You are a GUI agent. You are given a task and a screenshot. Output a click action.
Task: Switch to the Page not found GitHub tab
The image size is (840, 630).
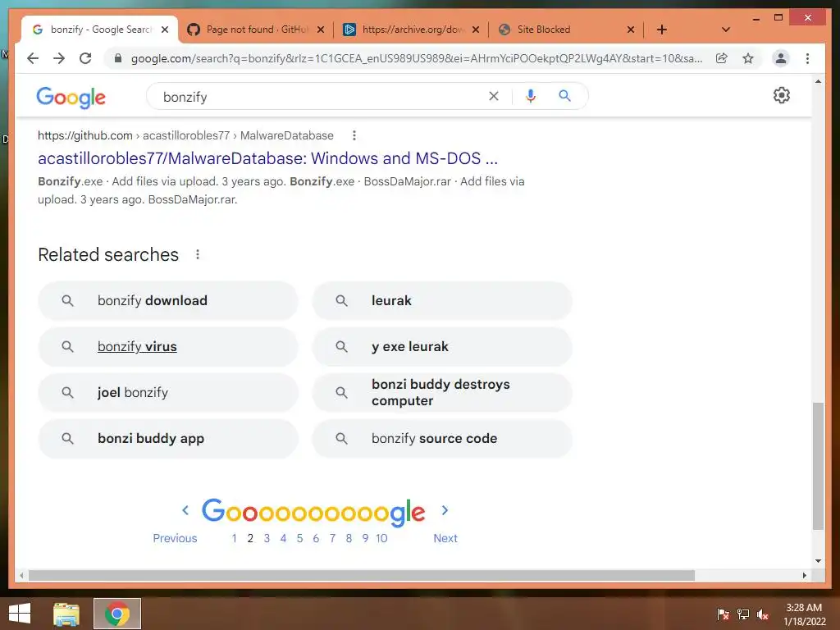point(248,30)
